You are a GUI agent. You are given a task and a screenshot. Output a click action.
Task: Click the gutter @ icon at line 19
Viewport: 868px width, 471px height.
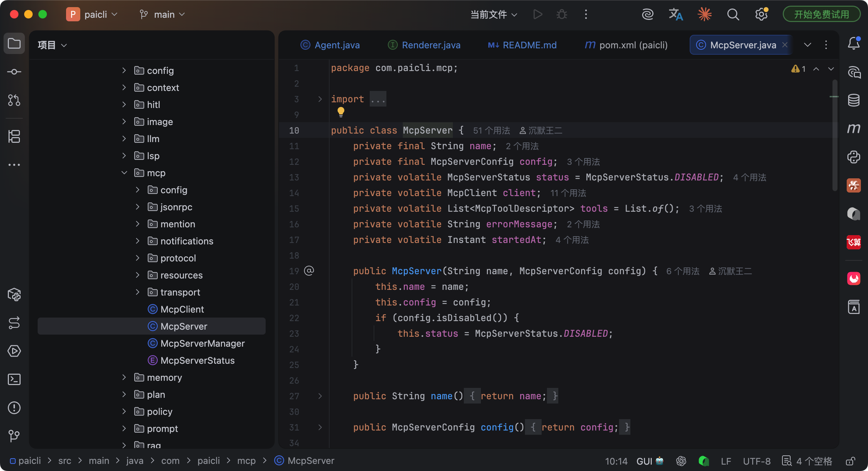pyautogui.click(x=309, y=271)
